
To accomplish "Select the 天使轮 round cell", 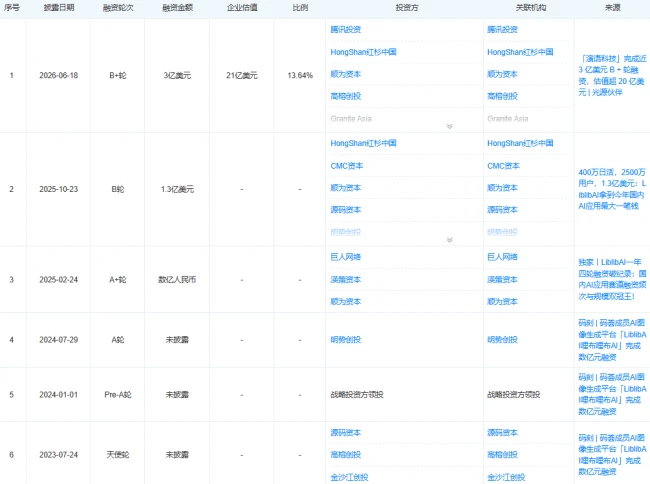I will 118,455.
